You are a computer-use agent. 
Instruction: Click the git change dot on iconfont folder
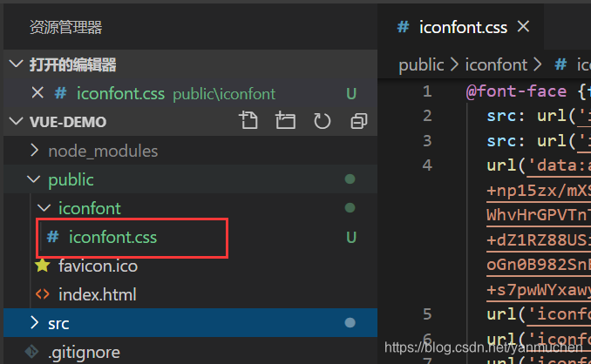point(350,207)
